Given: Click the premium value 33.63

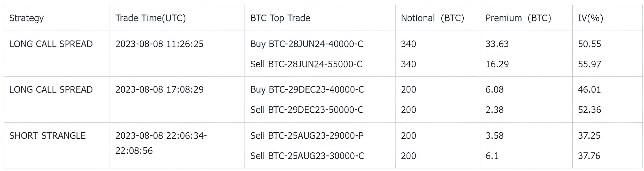Looking at the screenshot, I should (x=497, y=44).
